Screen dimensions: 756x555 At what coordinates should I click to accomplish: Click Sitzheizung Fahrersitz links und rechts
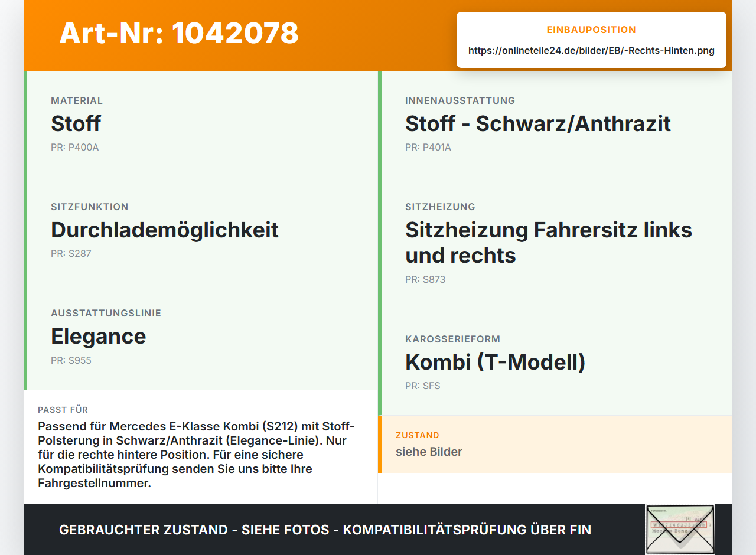(549, 242)
